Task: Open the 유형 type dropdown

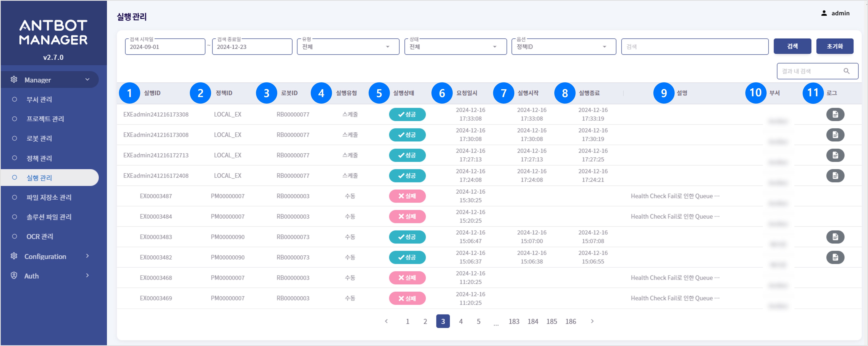Action: point(388,46)
